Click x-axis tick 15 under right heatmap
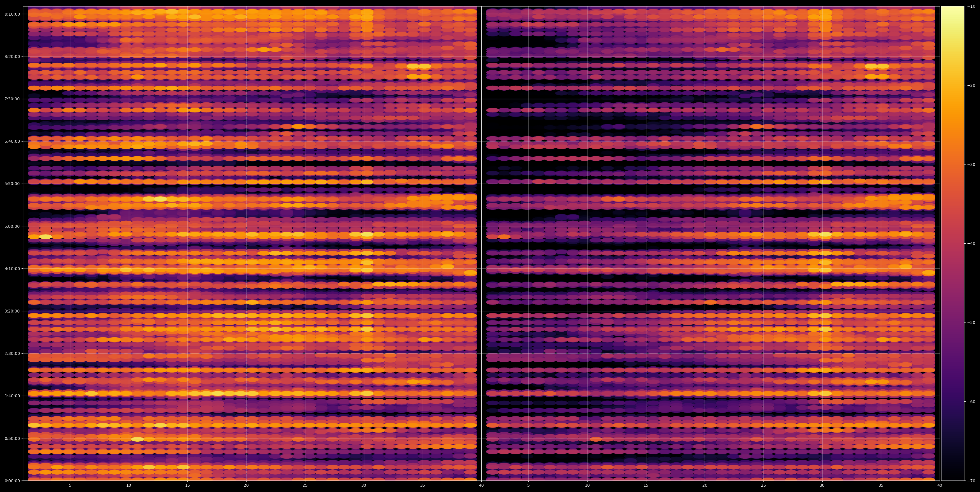 click(x=646, y=486)
